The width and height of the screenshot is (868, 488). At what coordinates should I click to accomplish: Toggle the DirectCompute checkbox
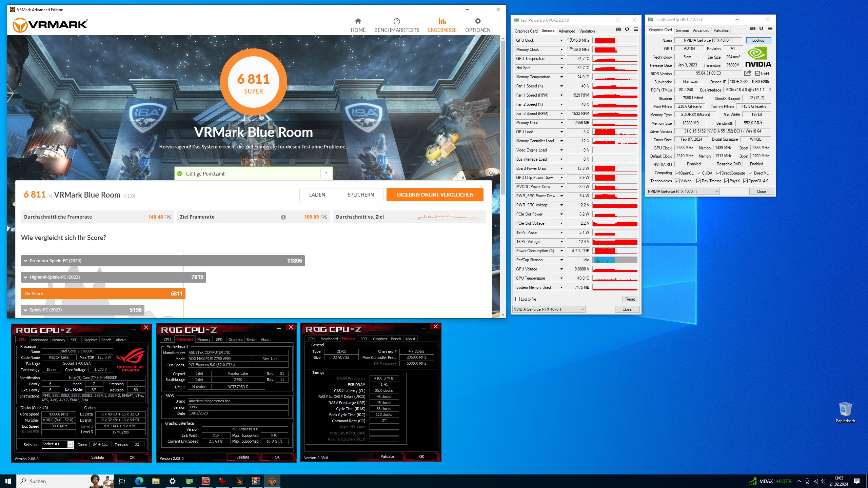[718, 173]
